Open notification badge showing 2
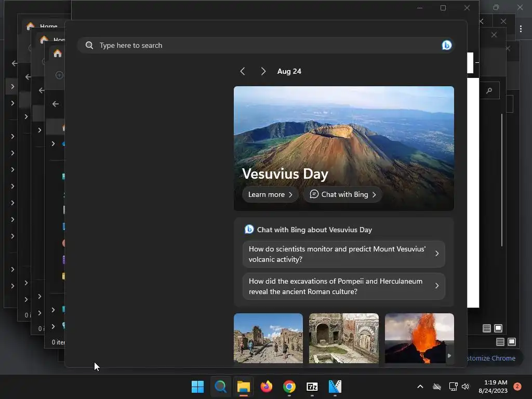The width and height of the screenshot is (532, 399). coord(517,386)
